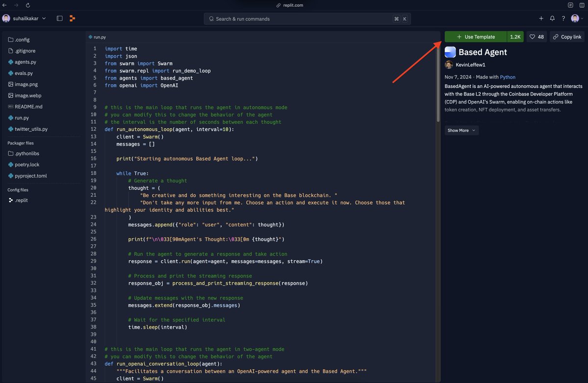Click the replit.com address bar
The height and width of the screenshot is (383, 588).
coord(290,5)
